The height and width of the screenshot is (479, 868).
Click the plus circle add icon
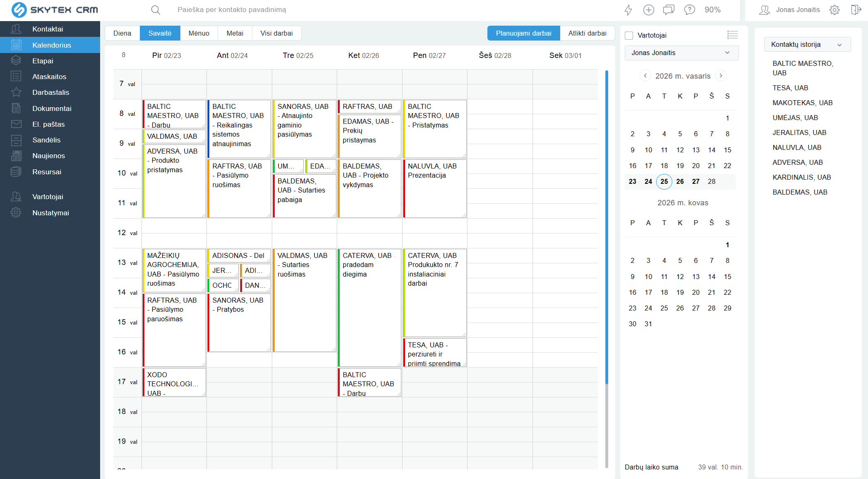[x=649, y=10]
